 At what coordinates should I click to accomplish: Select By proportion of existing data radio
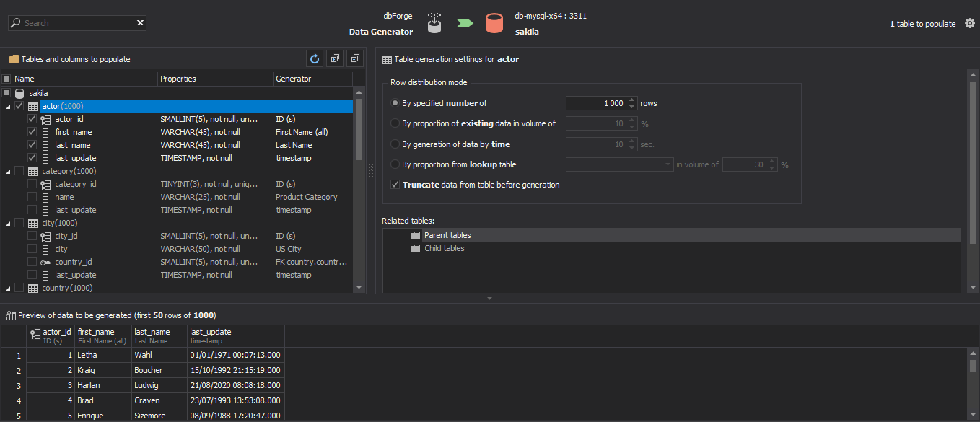point(395,123)
